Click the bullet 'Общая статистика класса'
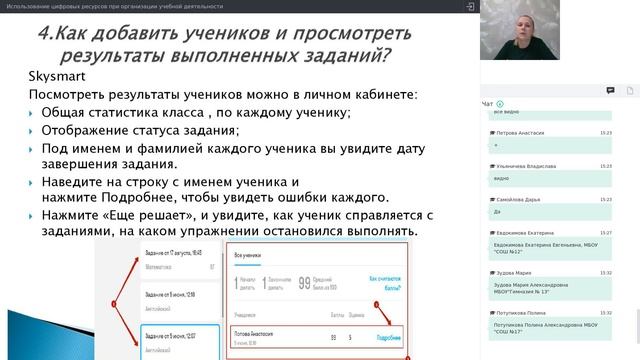Image resolution: width=640 pixels, height=360 pixels. click(196, 113)
